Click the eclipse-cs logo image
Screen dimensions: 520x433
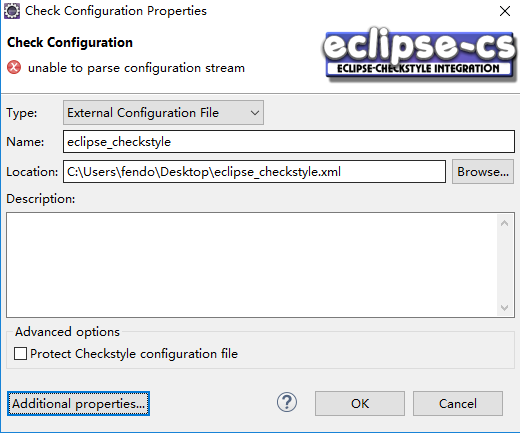[420, 53]
